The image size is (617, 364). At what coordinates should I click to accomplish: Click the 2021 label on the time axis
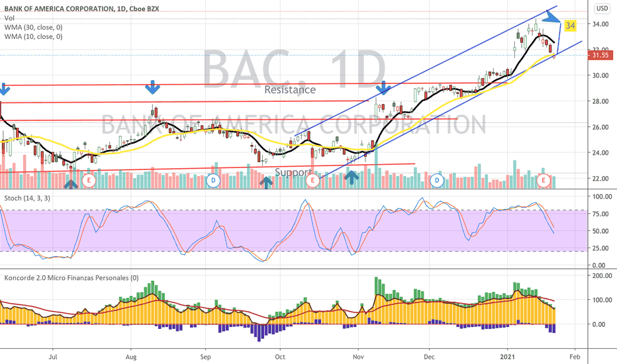pyautogui.click(x=508, y=357)
